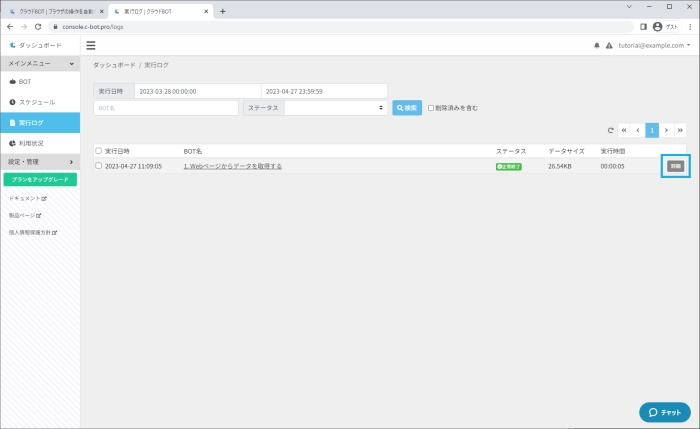This screenshot has width=700, height=429.
Task: Open the hamburger sidebar toggle
Action: pos(91,45)
